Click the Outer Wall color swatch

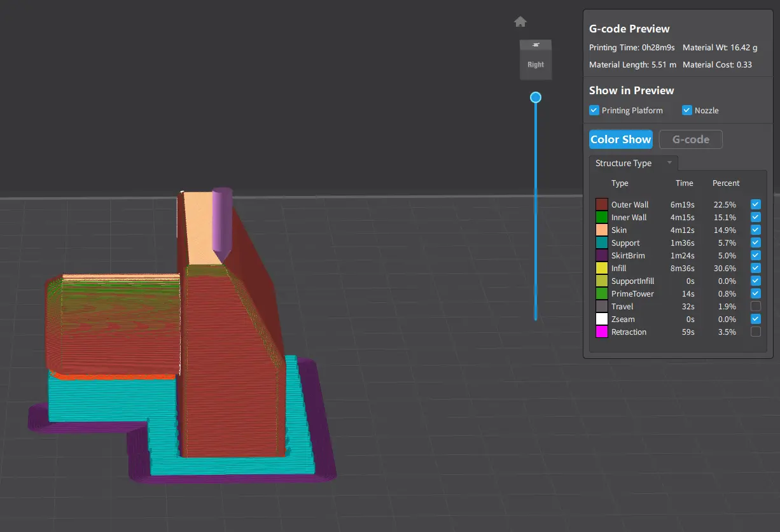602,204
